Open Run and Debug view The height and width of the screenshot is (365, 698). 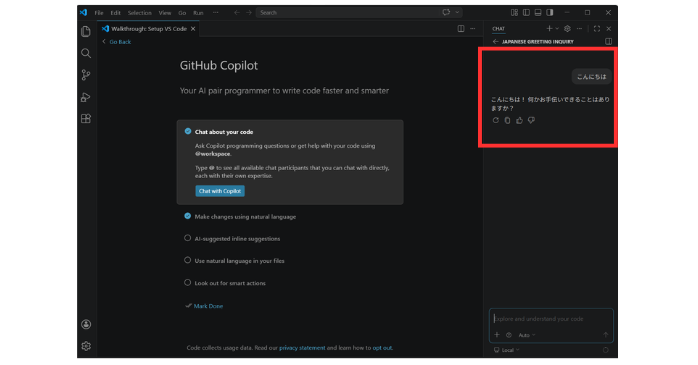86,97
